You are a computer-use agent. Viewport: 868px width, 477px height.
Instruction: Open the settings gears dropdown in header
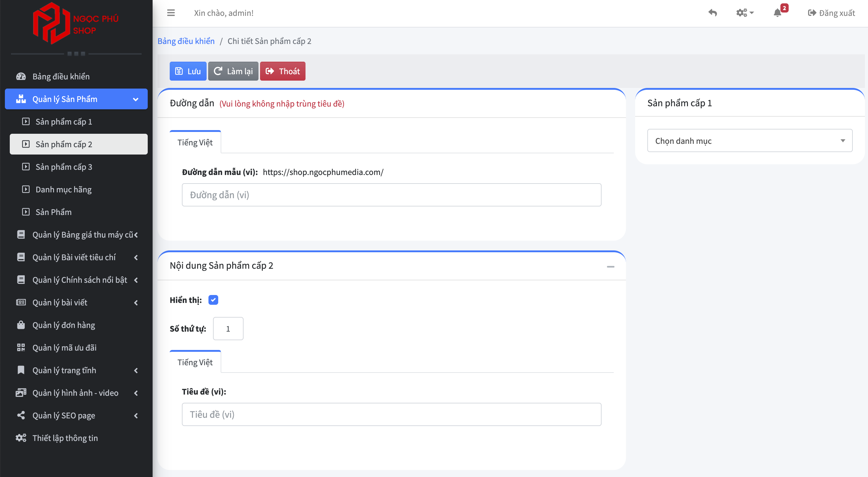click(744, 13)
